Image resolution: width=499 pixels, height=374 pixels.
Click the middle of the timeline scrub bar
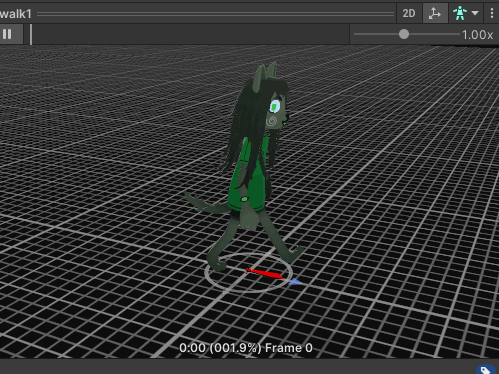[191, 34]
